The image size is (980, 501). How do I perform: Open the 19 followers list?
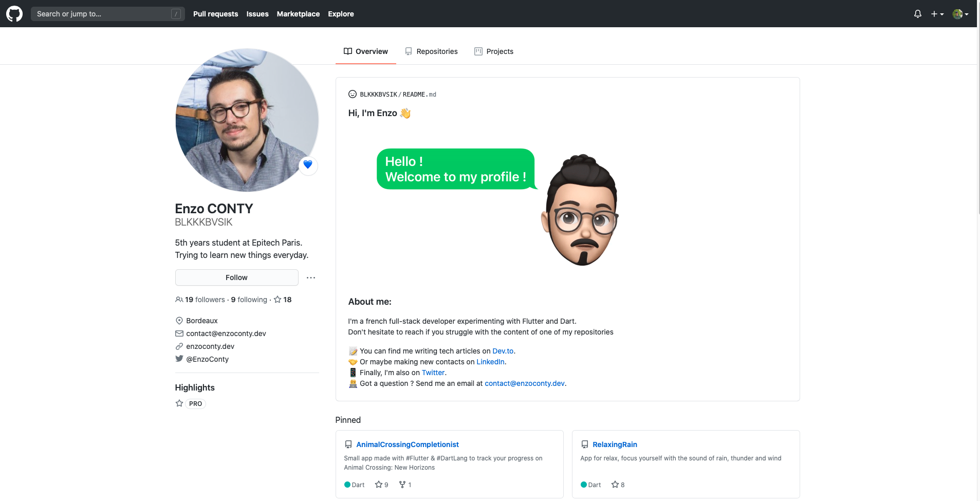tap(200, 300)
